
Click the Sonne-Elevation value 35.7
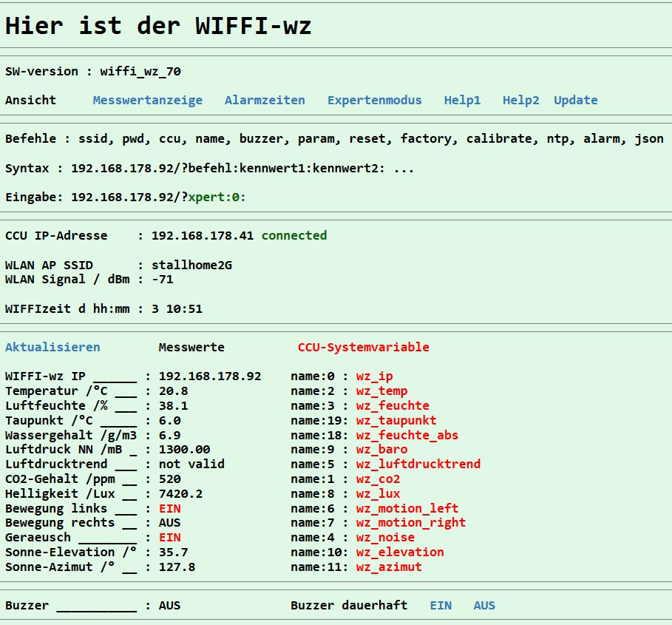click(173, 552)
